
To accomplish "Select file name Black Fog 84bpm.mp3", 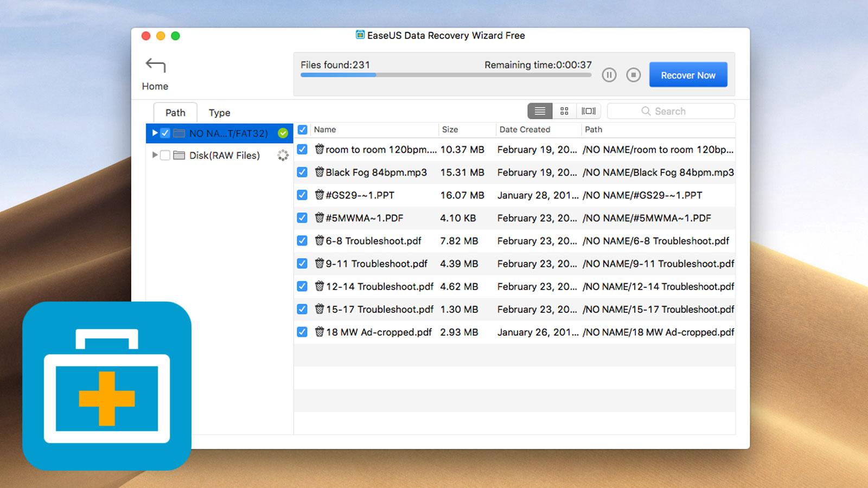I will coord(376,172).
